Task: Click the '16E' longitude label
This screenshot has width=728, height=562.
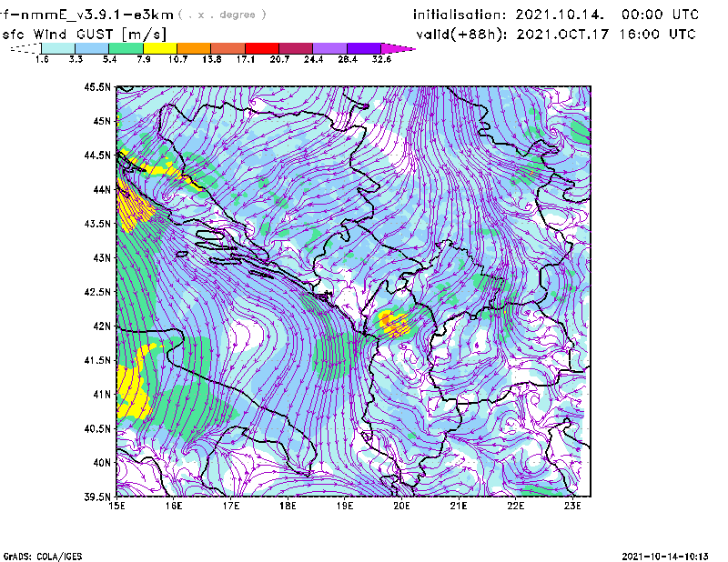Action: [x=174, y=506]
